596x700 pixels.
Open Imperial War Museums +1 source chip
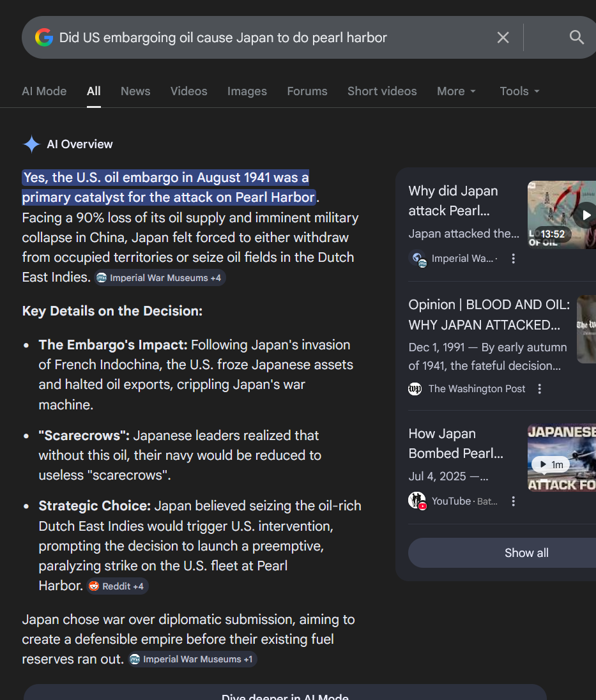point(192,659)
